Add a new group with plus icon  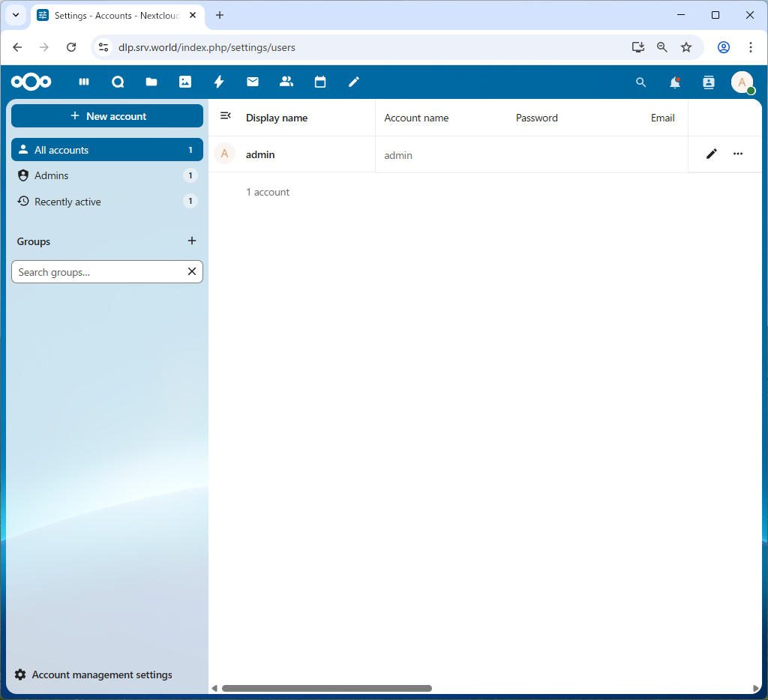click(192, 241)
